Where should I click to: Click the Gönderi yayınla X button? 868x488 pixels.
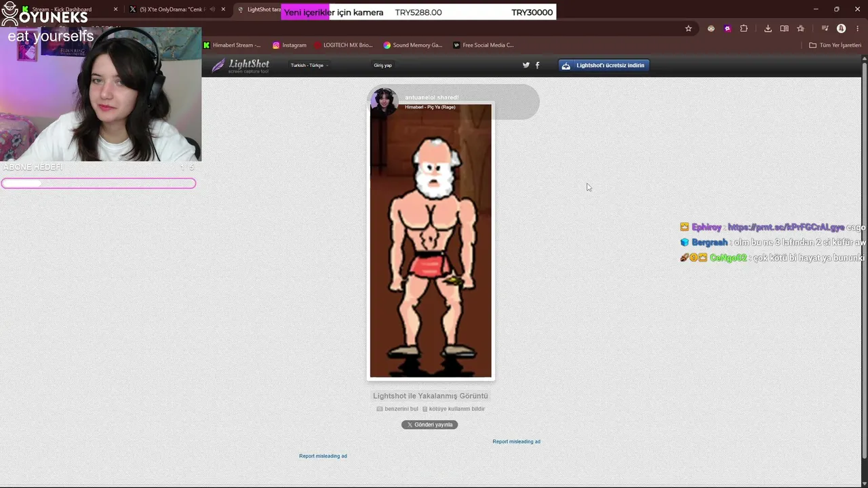[429, 425]
